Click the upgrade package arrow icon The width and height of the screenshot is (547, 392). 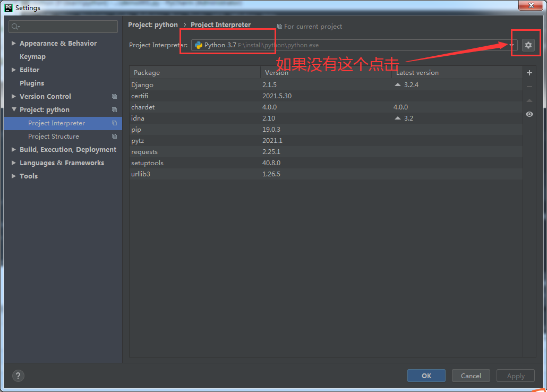pos(529,100)
